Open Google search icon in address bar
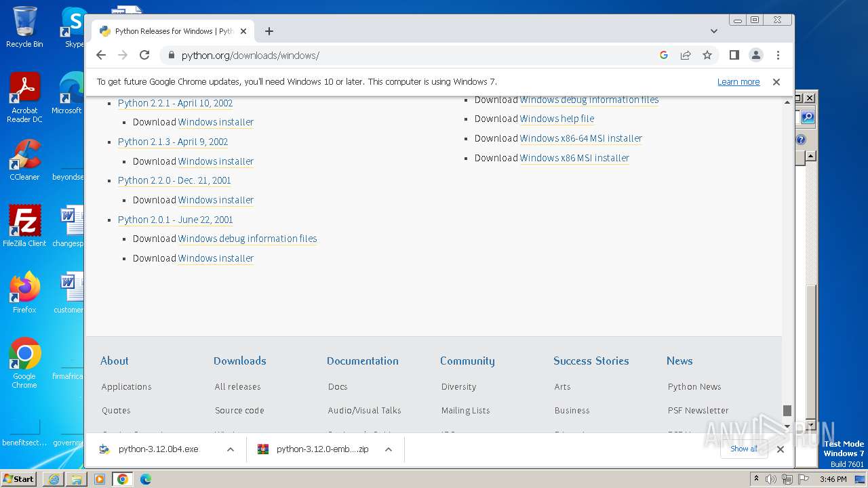Image resolution: width=868 pixels, height=488 pixels. pos(664,55)
